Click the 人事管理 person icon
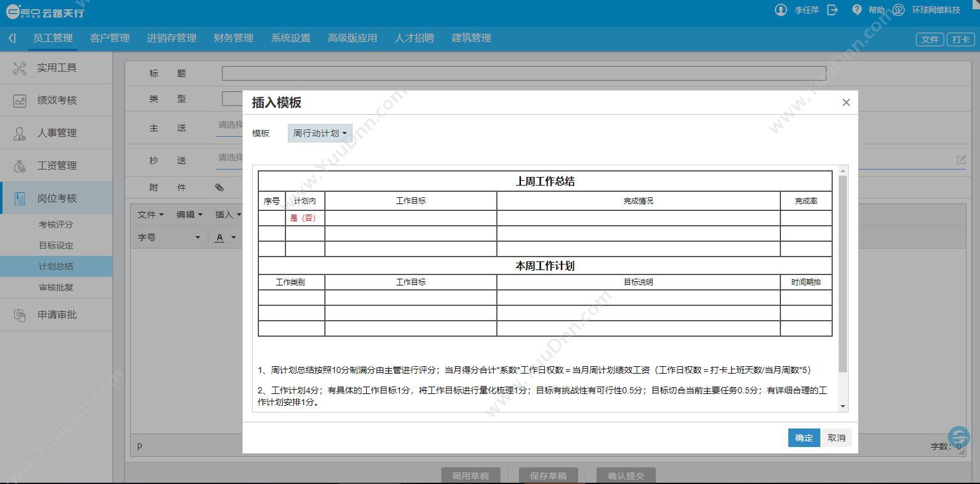Screen dimensions: 980x484 (x=20, y=133)
